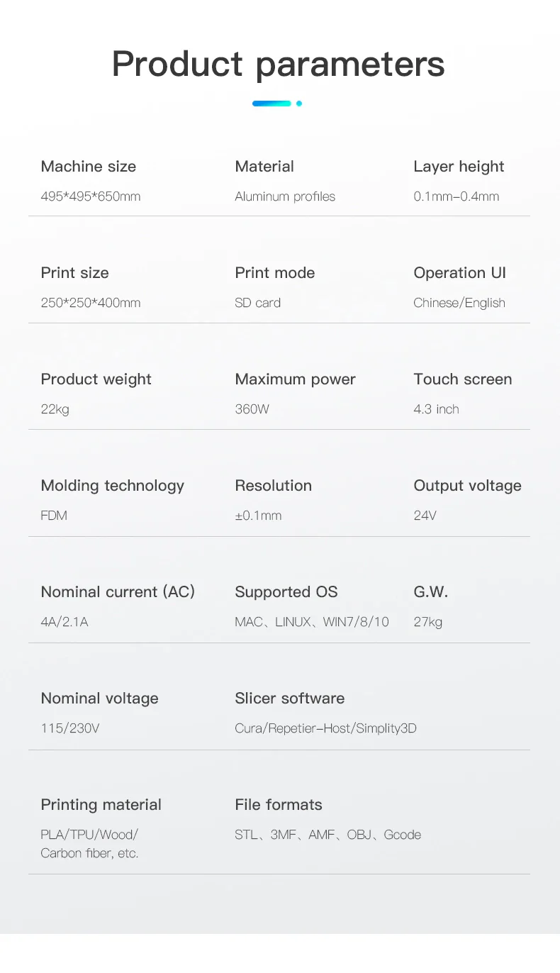Click the "Product parameters" heading
This screenshot has width=560, height=973.
coord(279,64)
